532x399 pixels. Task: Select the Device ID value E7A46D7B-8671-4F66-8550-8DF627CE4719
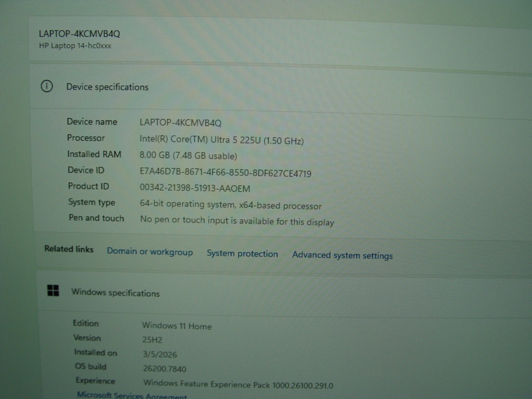225,173
